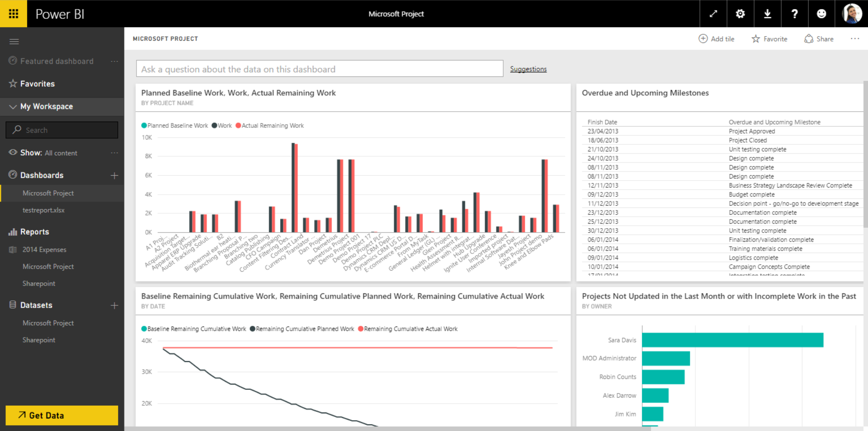The height and width of the screenshot is (431, 868).
Task: Toggle the Show All content eye filter
Action: 13,153
